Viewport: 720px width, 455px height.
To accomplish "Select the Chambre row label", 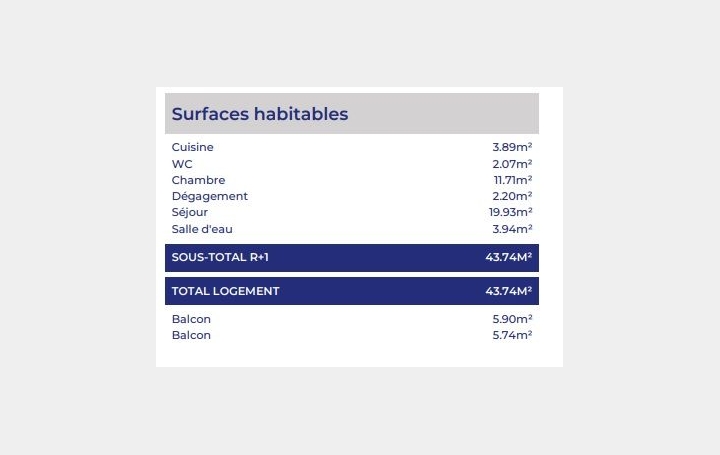I will 198,180.
